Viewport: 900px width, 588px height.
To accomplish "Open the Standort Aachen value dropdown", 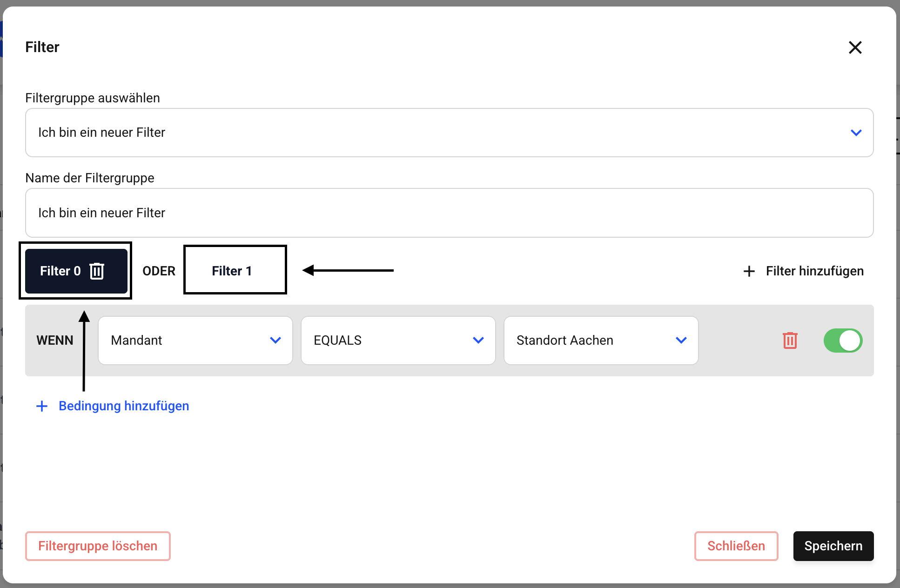I will (600, 341).
